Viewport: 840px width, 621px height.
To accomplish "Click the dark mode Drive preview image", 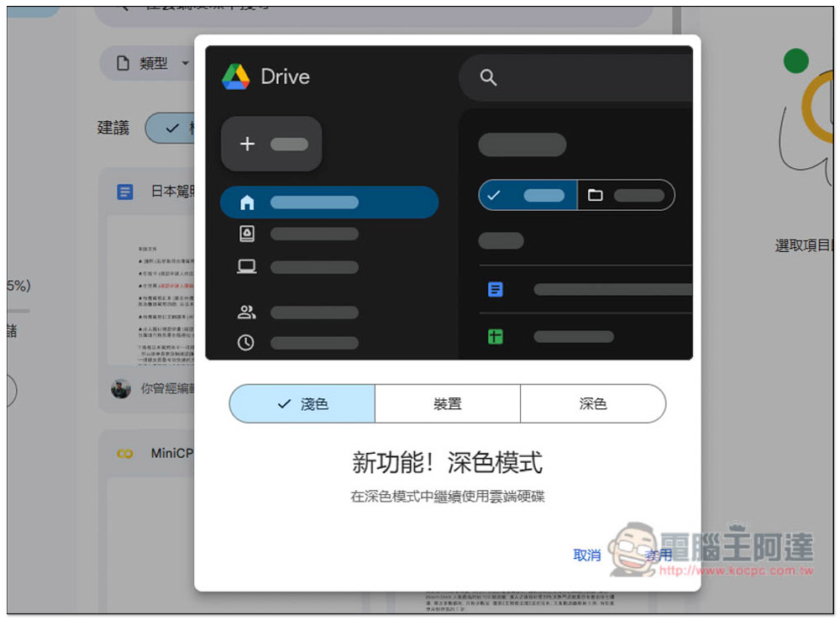I will [x=449, y=203].
